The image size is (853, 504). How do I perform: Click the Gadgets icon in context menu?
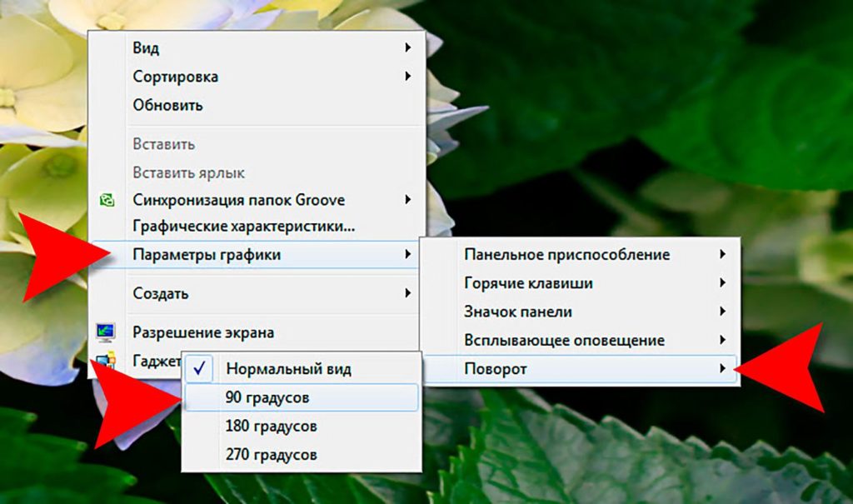[103, 361]
